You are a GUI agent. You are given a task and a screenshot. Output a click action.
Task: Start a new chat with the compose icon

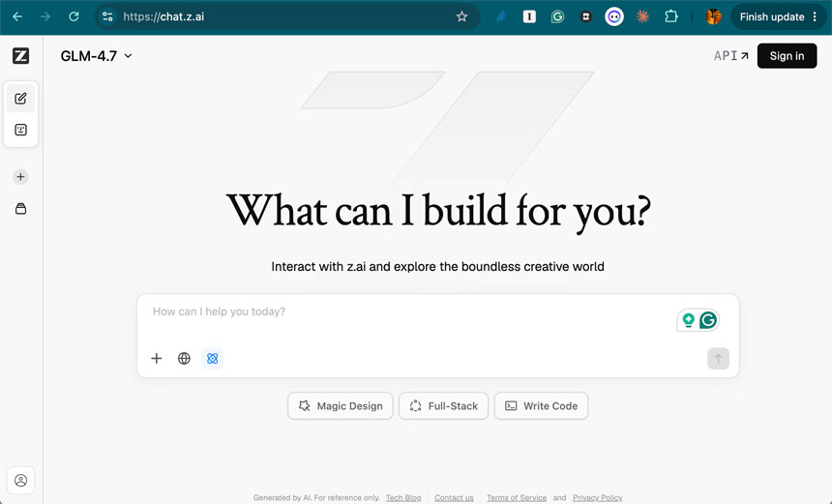coord(20,99)
